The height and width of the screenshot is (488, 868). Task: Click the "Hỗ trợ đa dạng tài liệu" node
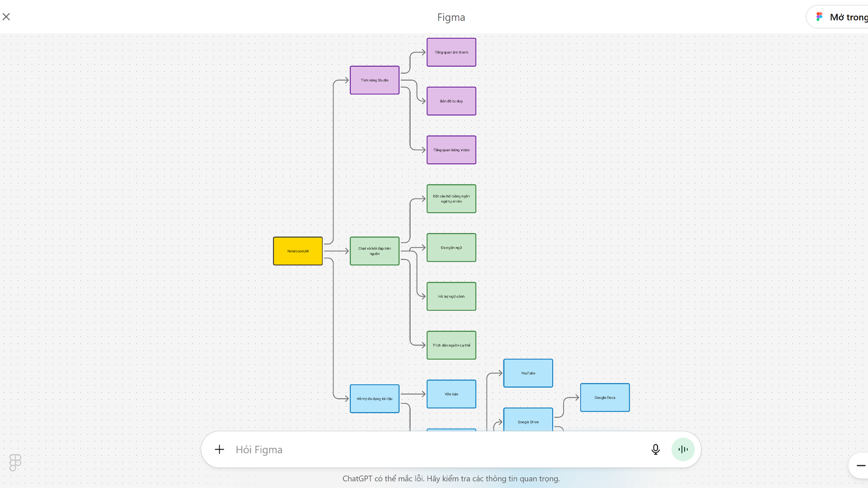coord(374,399)
